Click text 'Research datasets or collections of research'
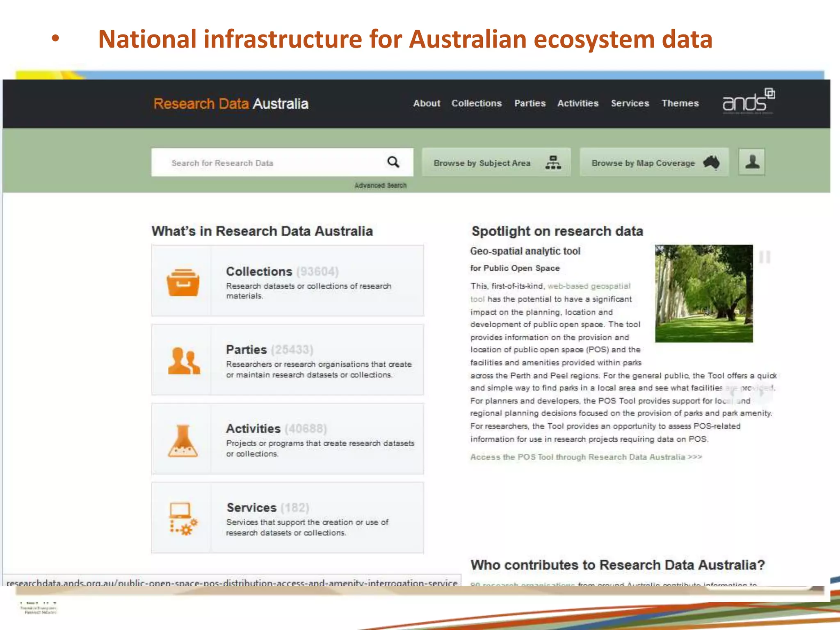The image size is (840, 630). coord(308,286)
